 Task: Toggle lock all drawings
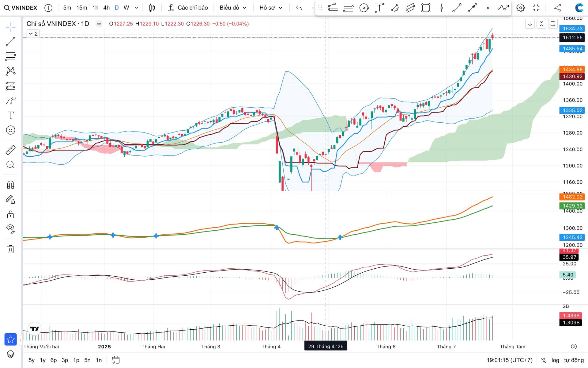[10, 214]
